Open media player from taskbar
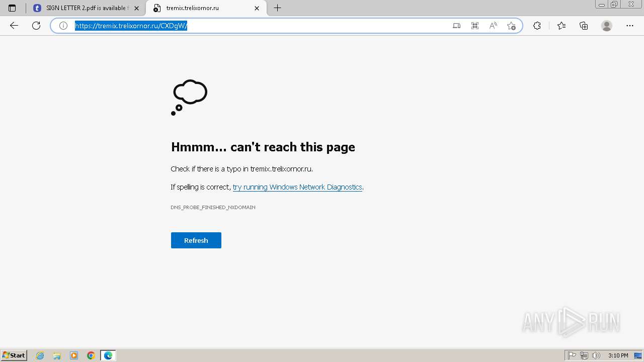Viewport: 644px width, 362px height. pos(74,355)
